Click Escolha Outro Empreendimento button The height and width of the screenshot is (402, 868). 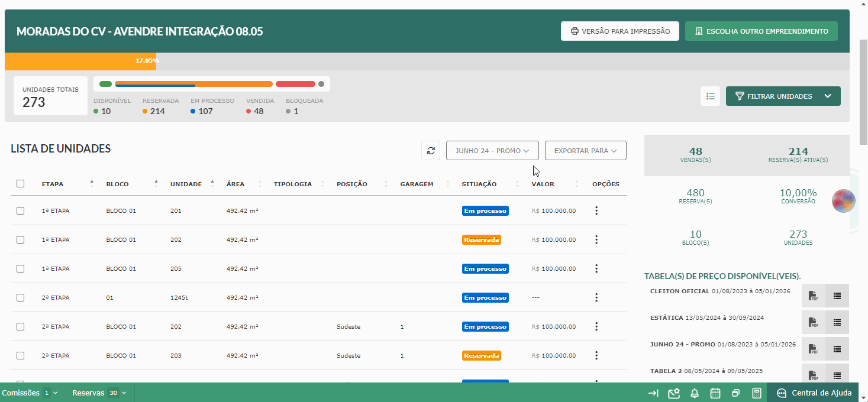[x=761, y=31]
